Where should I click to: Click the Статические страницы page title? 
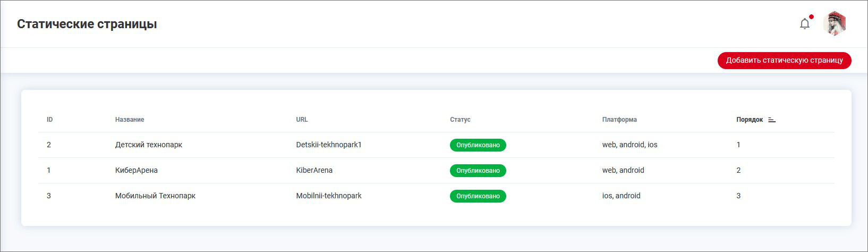pyautogui.click(x=87, y=24)
